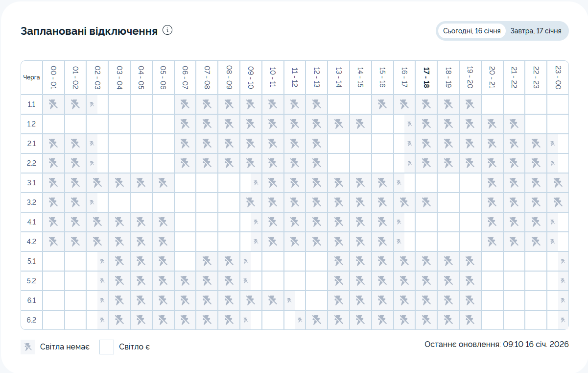Select the highlighted 17 - 18 column header
Image resolution: width=588 pixels, height=373 pixels.
click(x=426, y=77)
